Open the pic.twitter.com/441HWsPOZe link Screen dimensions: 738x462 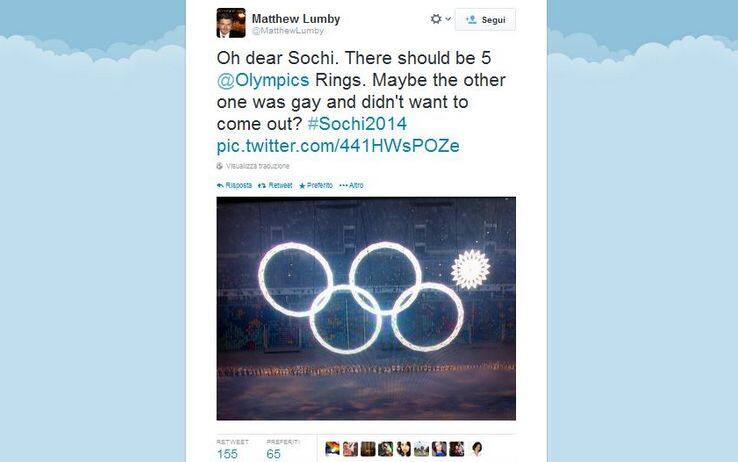(338, 146)
